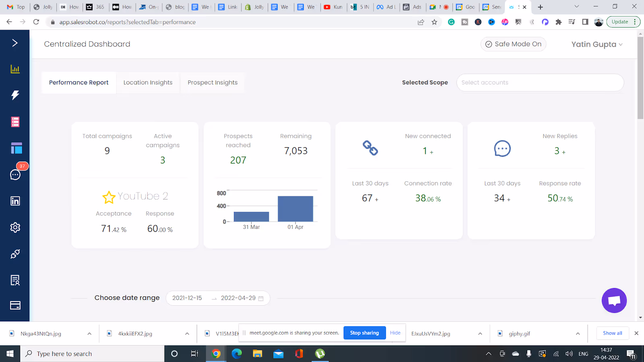Expand the sidebar with the arrow icon

(x=15, y=43)
